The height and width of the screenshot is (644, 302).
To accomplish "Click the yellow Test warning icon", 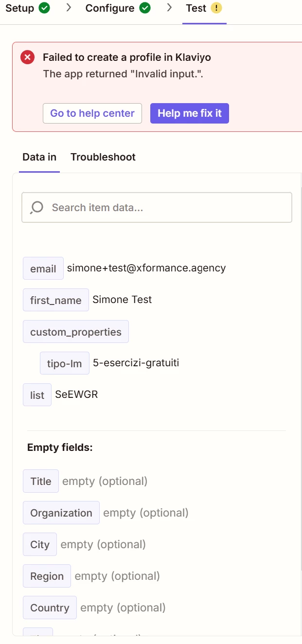I will coord(216,8).
